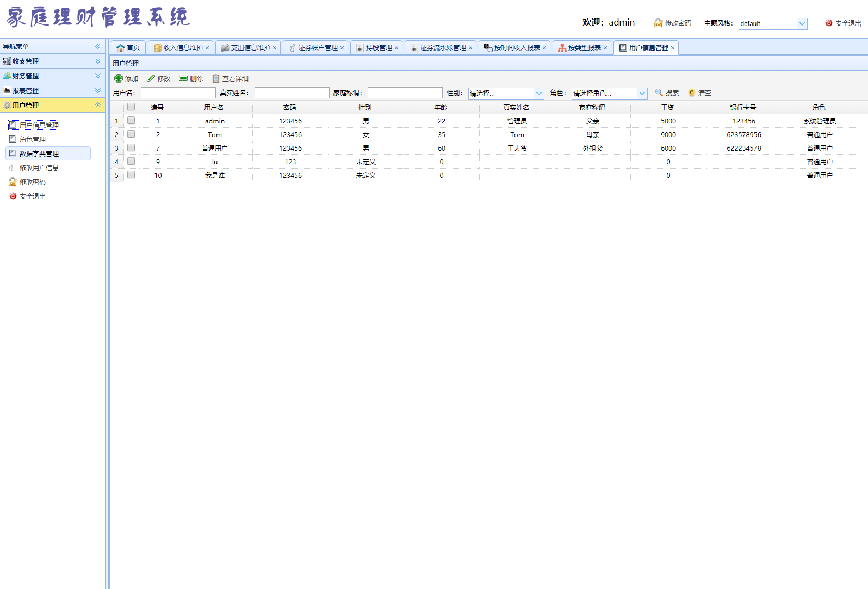Open the 主题风格 theme dropdown
The image size is (868, 589).
[x=802, y=23]
